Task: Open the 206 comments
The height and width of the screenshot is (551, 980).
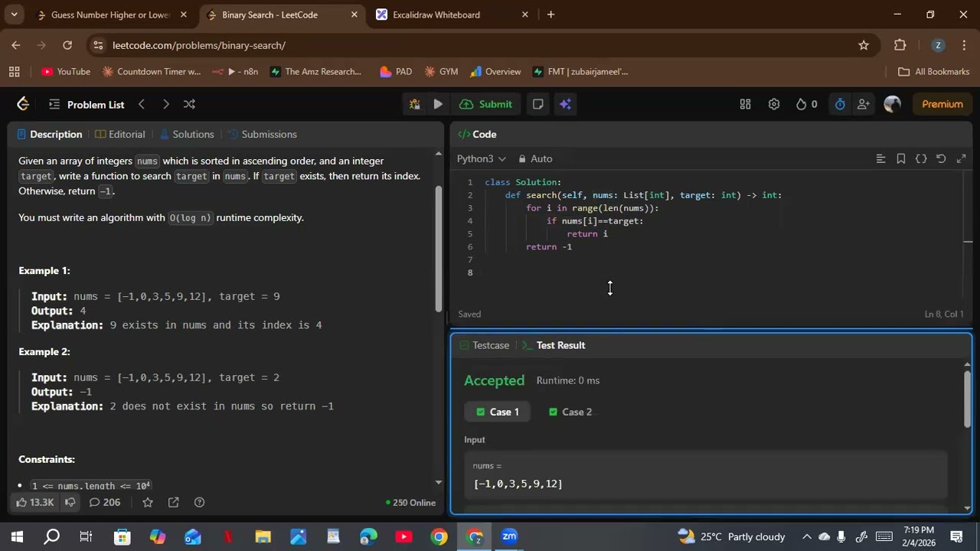Action: (105, 502)
